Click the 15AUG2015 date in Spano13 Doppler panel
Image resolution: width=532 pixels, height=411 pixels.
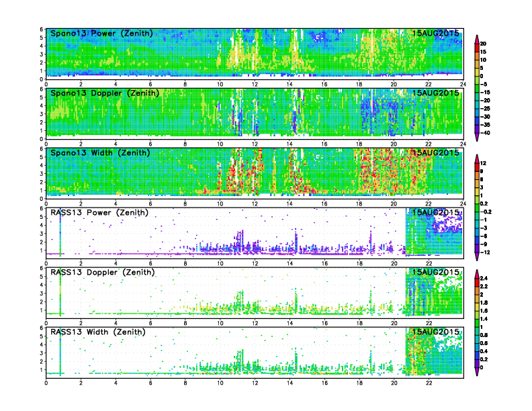pyautogui.click(x=436, y=93)
